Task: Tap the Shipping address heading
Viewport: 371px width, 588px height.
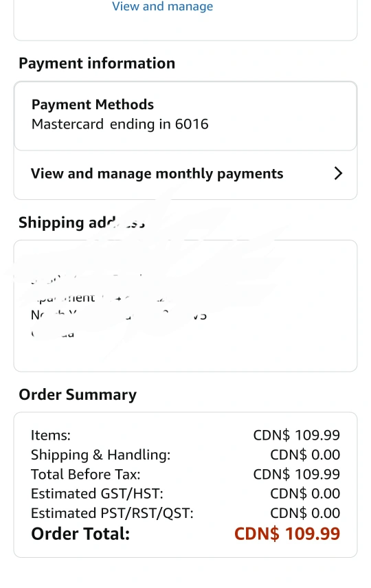Action: pyautogui.click(x=82, y=223)
